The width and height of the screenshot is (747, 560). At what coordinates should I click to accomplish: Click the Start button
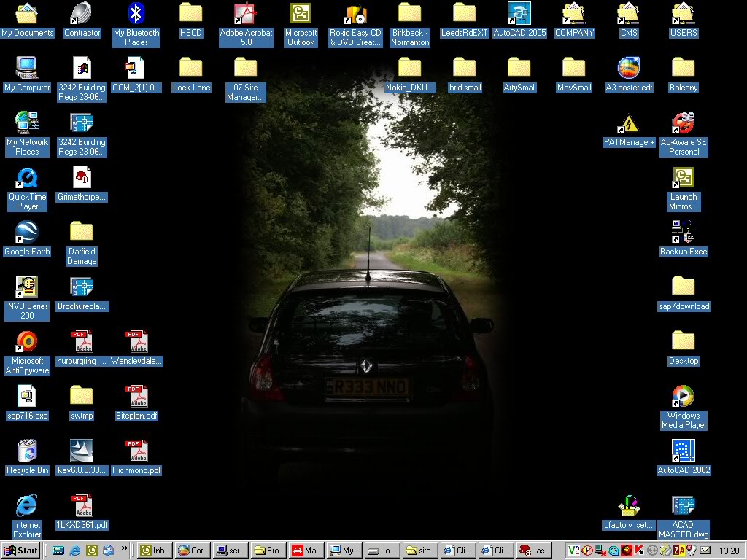tap(21, 551)
